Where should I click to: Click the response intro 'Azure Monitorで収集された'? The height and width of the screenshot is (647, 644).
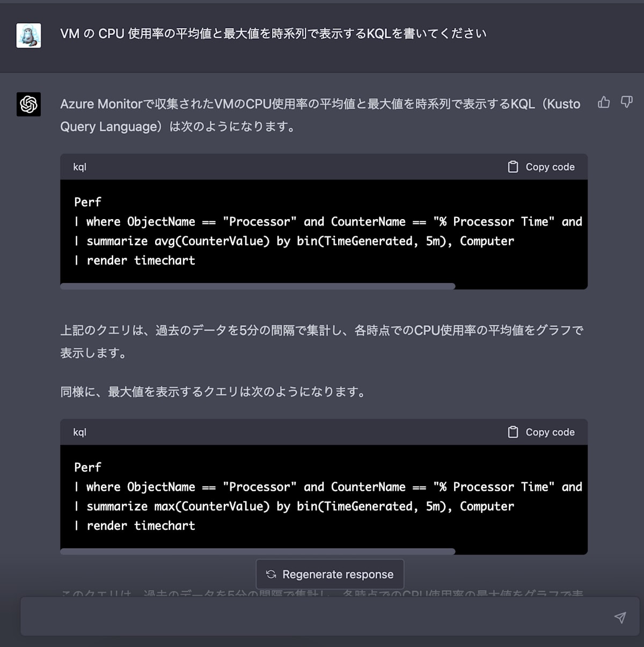(x=320, y=115)
